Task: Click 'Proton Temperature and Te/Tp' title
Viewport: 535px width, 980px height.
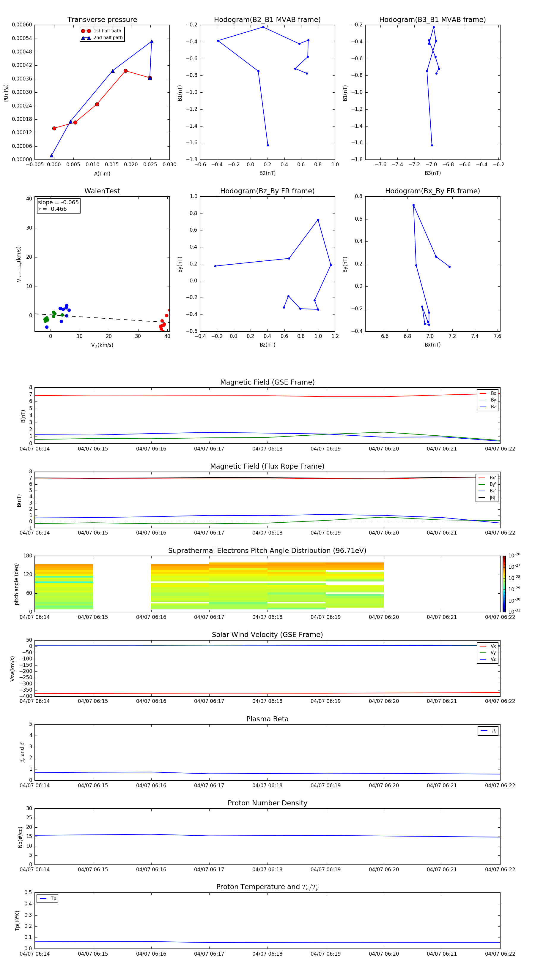Action: [267, 887]
